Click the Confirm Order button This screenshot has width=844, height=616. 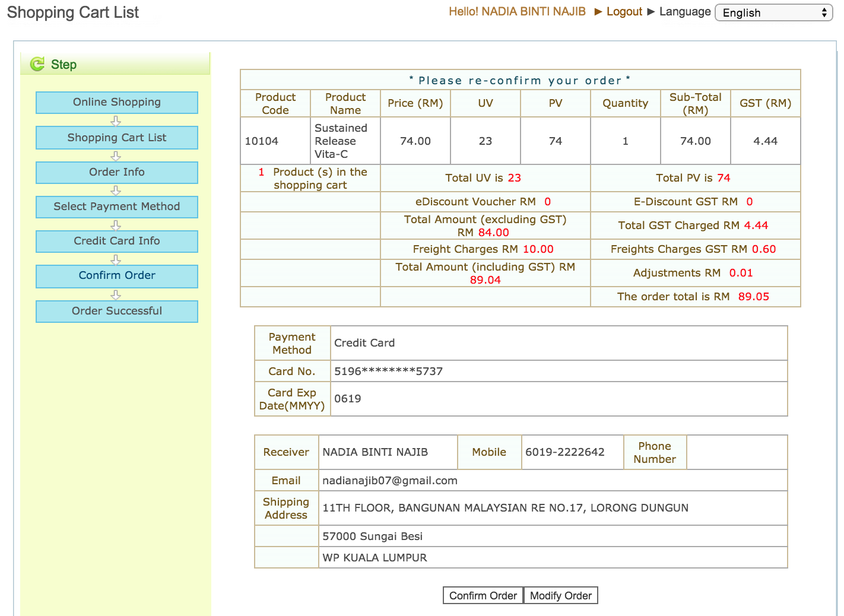483,595
